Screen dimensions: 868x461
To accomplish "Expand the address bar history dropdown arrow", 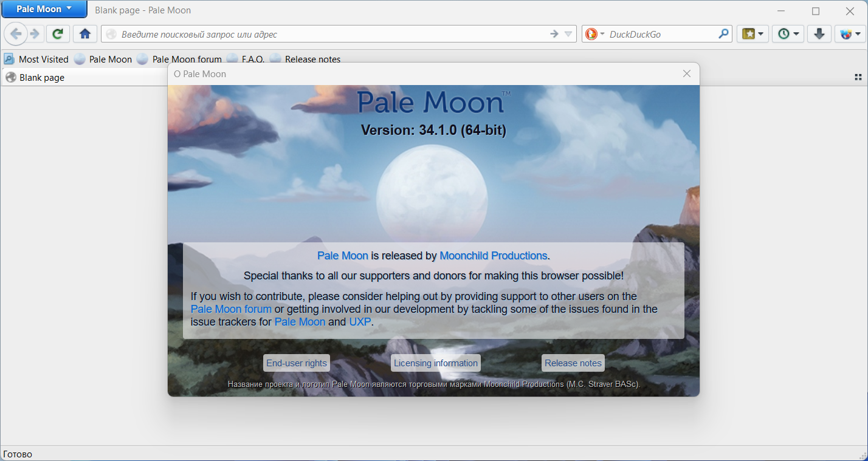I will click(568, 34).
